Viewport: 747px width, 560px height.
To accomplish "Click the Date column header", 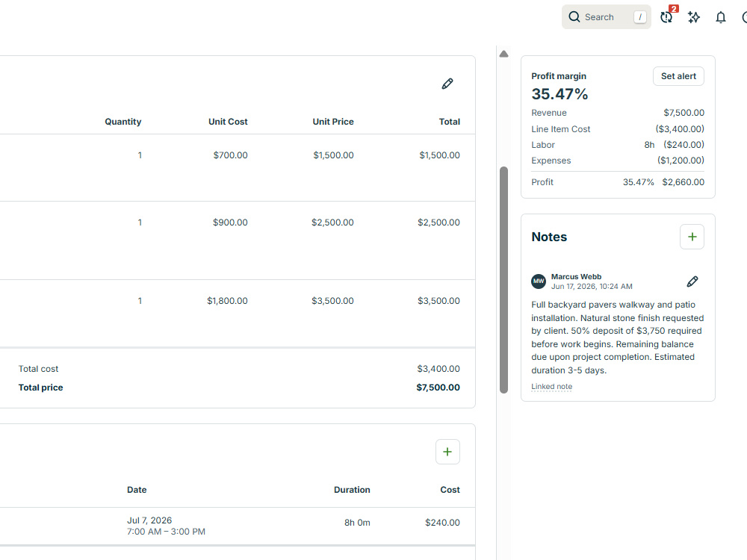I will click(137, 490).
